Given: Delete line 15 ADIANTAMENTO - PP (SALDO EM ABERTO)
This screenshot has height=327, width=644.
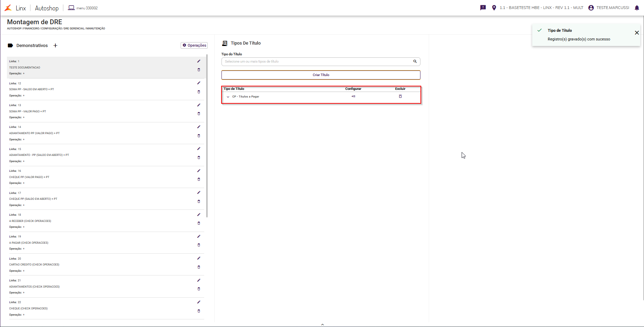Looking at the screenshot, I should (x=199, y=158).
